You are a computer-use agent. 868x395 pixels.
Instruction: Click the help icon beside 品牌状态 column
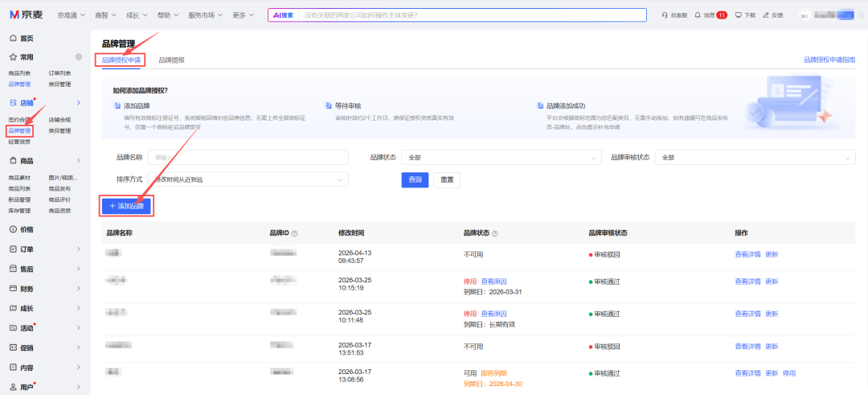[494, 233]
